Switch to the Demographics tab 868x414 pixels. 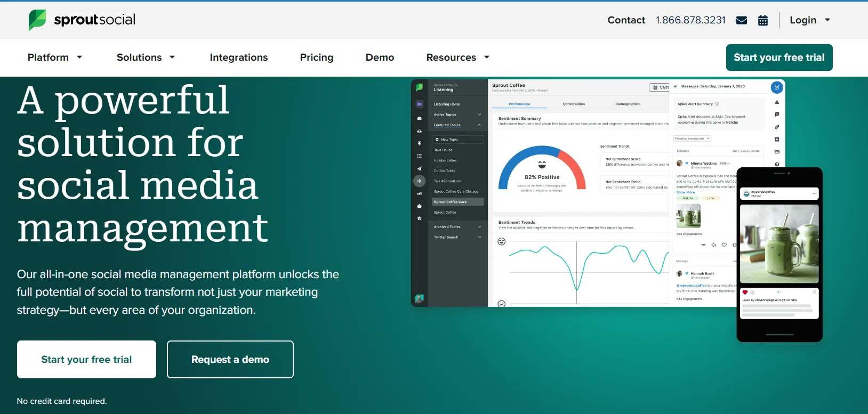coord(628,104)
